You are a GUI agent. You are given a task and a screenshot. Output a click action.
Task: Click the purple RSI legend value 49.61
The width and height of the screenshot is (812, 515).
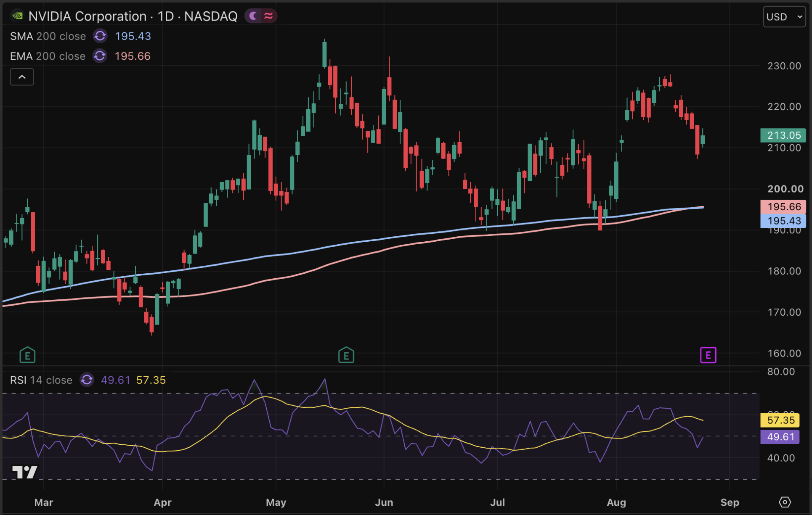pyautogui.click(x=116, y=380)
